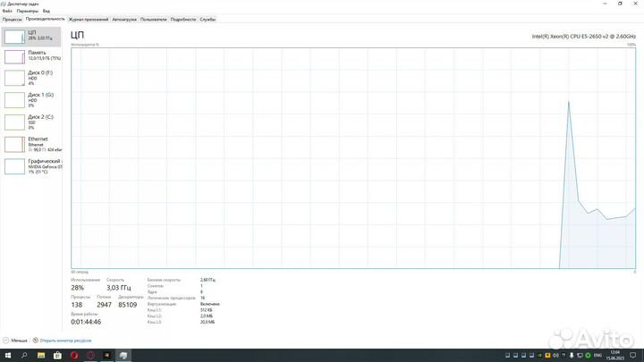Switch input language via ENG indicator
The height and width of the screenshot is (362, 644).
tap(597, 356)
